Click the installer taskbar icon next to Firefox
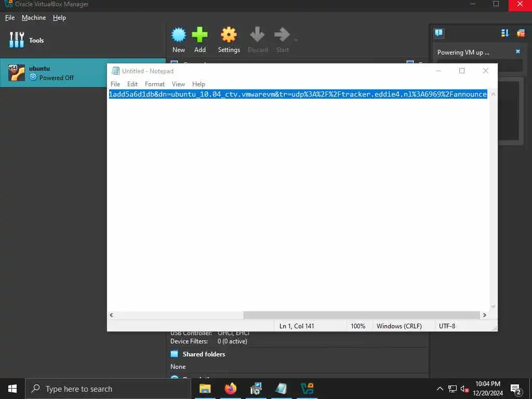Image resolution: width=532 pixels, height=399 pixels. point(256,389)
